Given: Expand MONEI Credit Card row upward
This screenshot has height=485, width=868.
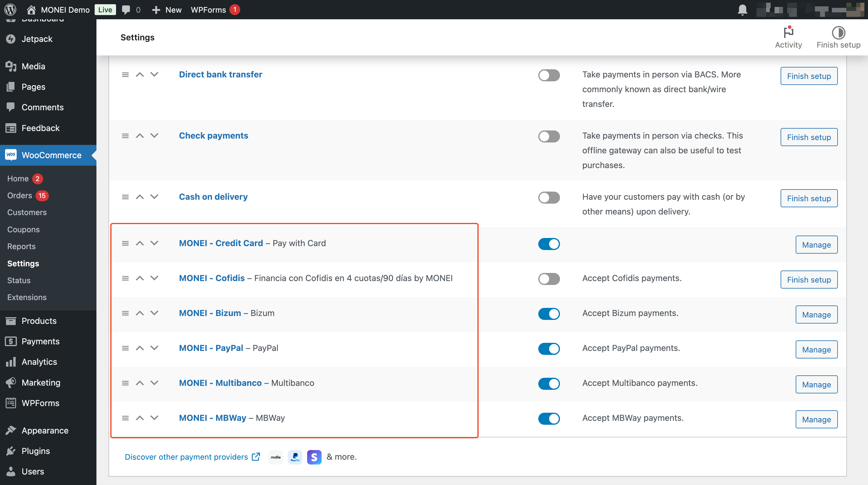Looking at the screenshot, I should pyautogui.click(x=140, y=242).
